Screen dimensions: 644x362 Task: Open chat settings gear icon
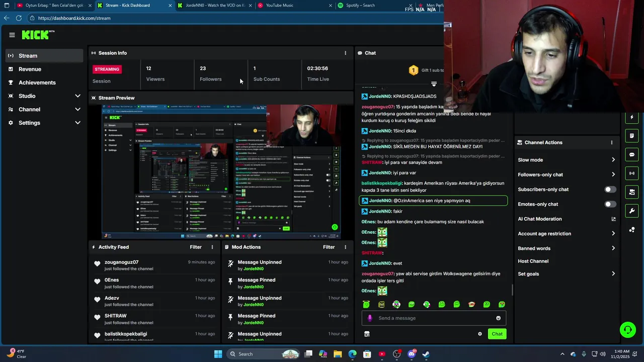coord(480,334)
